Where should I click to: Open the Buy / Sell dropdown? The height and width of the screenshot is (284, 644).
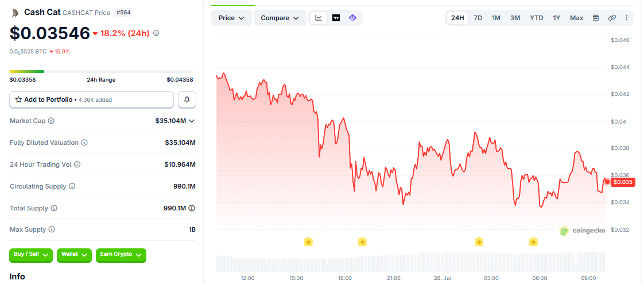(31, 255)
